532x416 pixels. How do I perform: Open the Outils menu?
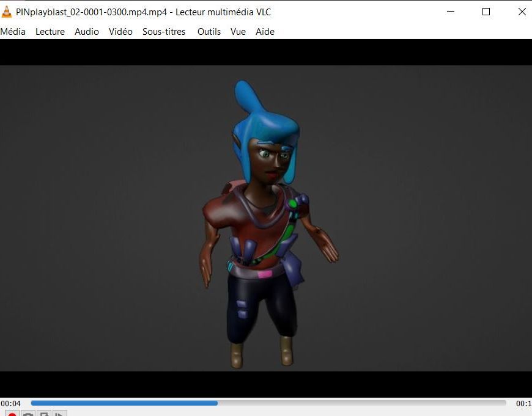pos(209,32)
